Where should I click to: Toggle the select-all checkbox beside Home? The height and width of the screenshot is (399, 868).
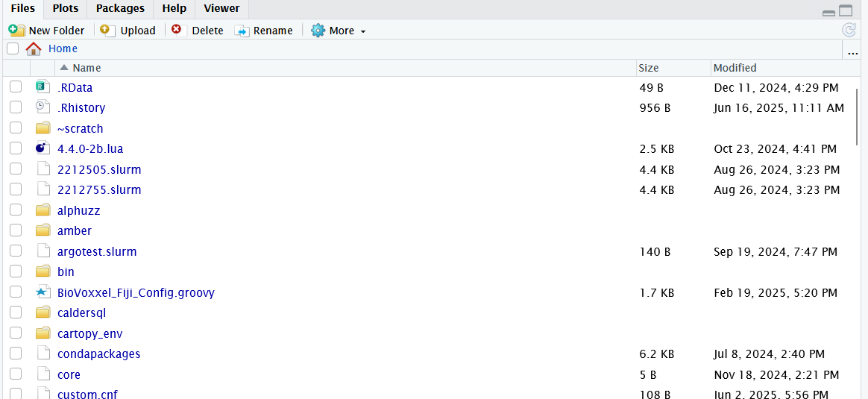(13, 48)
